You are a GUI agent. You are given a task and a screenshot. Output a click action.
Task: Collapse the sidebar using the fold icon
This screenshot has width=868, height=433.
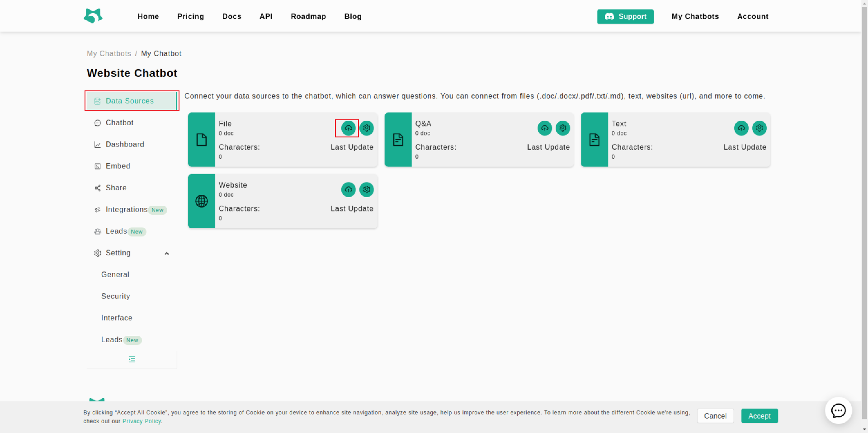pyautogui.click(x=132, y=359)
